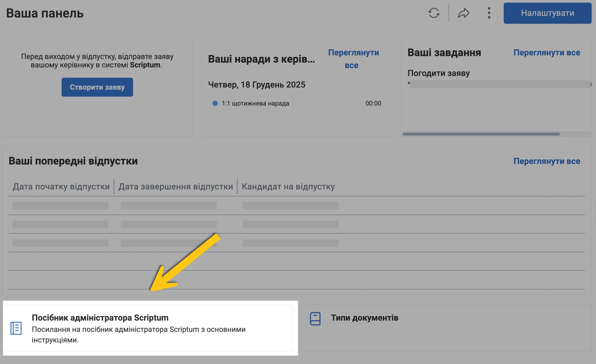Open Переглянути все for meetings with manager
This screenshot has width=596, height=364.
(x=353, y=59)
